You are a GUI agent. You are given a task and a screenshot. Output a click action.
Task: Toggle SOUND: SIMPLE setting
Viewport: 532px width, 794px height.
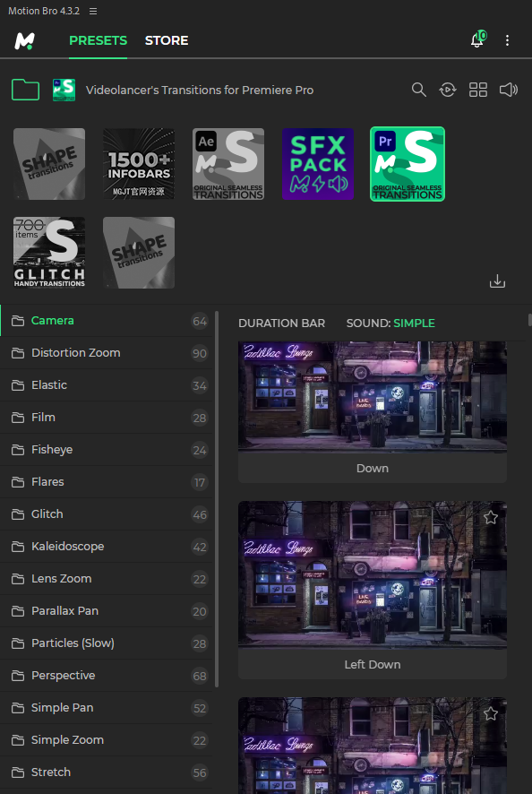[x=390, y=324]
